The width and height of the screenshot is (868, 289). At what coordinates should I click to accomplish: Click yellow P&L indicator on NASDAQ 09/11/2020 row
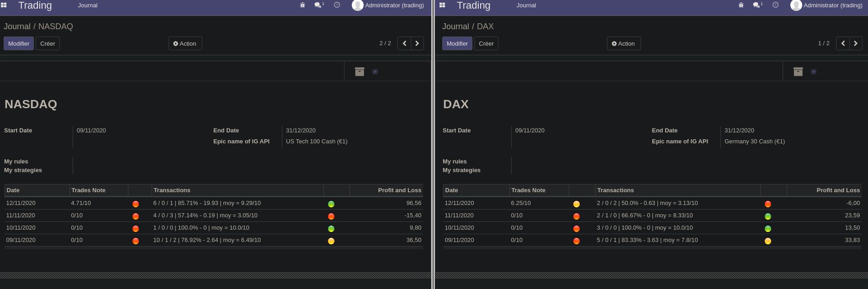click(331, 241)
